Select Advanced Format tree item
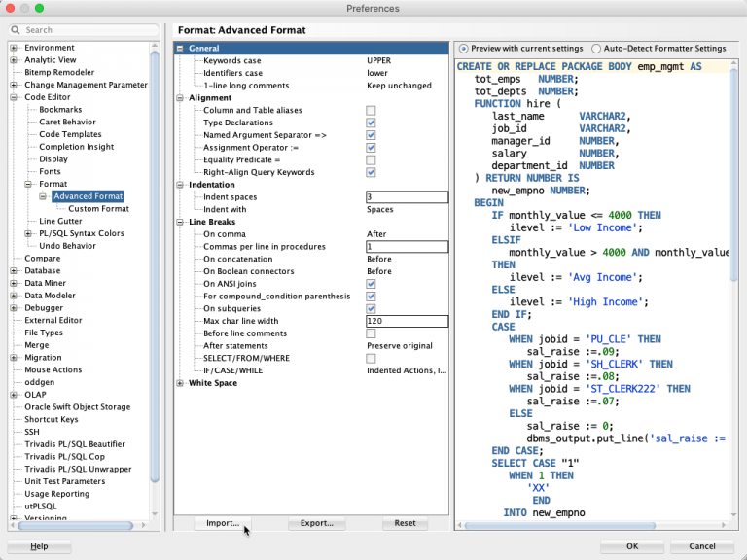The width and height of the screenshot is (747, 560). [x=89, y=196]
